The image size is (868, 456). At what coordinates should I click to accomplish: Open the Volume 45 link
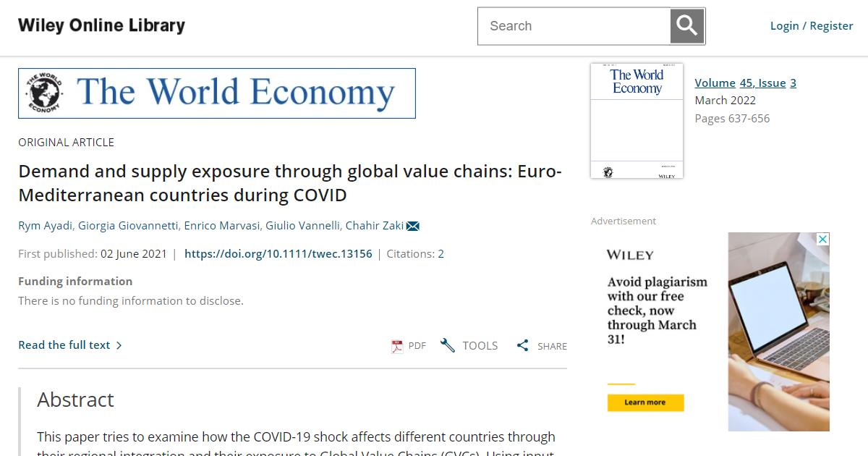pyautogui.click(x=715, y=83)
